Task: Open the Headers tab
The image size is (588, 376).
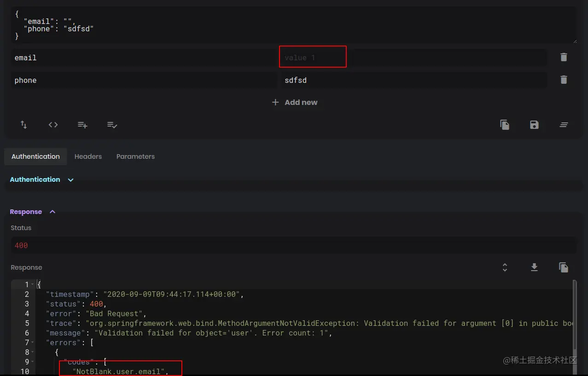Action: [x=88, y=156]
